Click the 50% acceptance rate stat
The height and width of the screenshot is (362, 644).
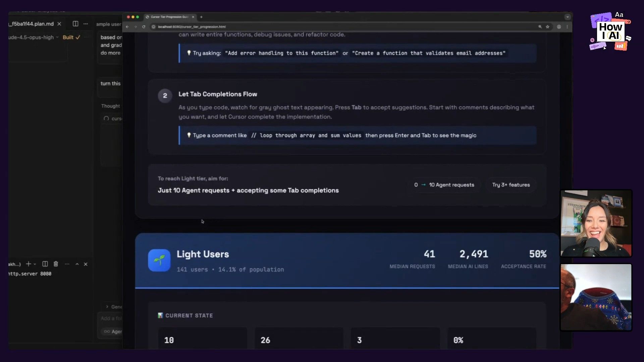tap(538, 254)
